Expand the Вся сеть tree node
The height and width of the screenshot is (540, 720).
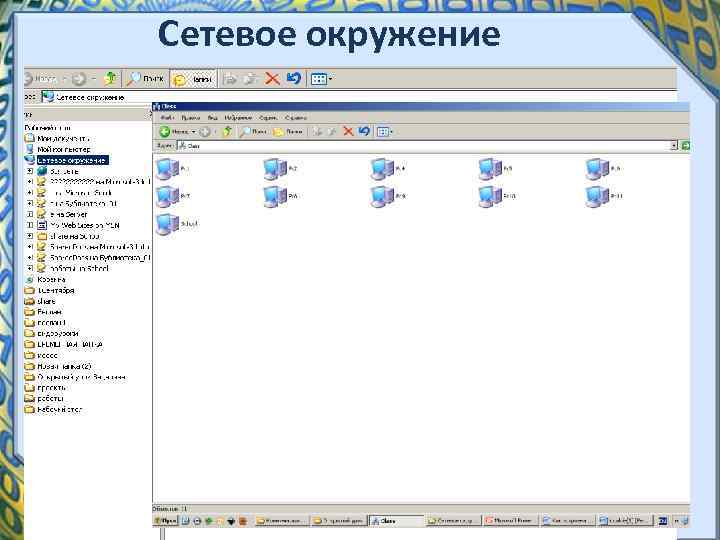[x=30, y=171]
